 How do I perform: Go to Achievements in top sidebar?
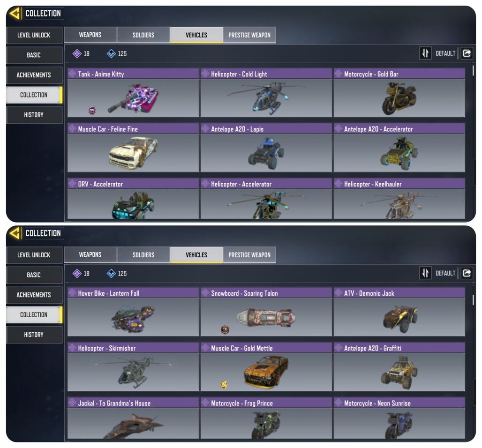pos(34,75)
